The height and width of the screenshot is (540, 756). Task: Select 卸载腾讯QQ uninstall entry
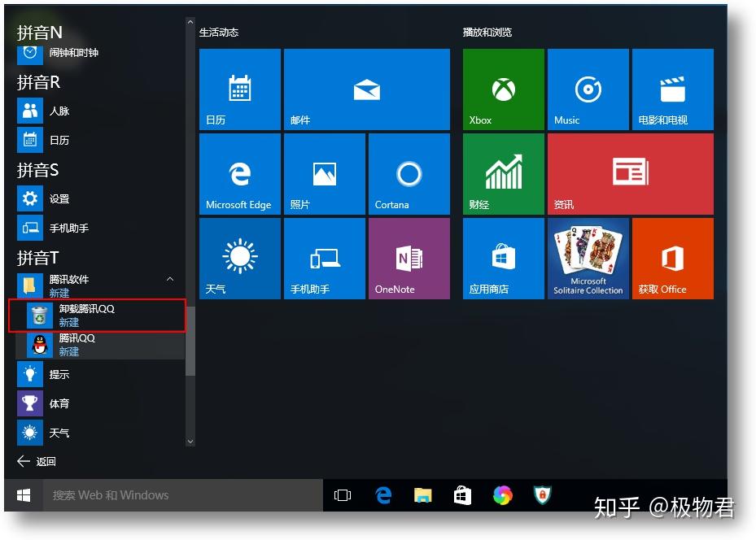pyautogui.click(x=98, y=315)
